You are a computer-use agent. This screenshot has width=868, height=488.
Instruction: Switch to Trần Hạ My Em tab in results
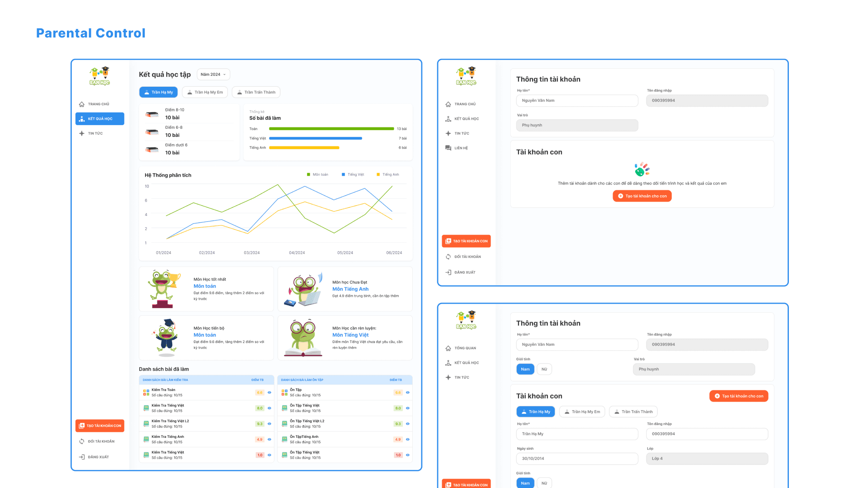(x=205, y=92)
